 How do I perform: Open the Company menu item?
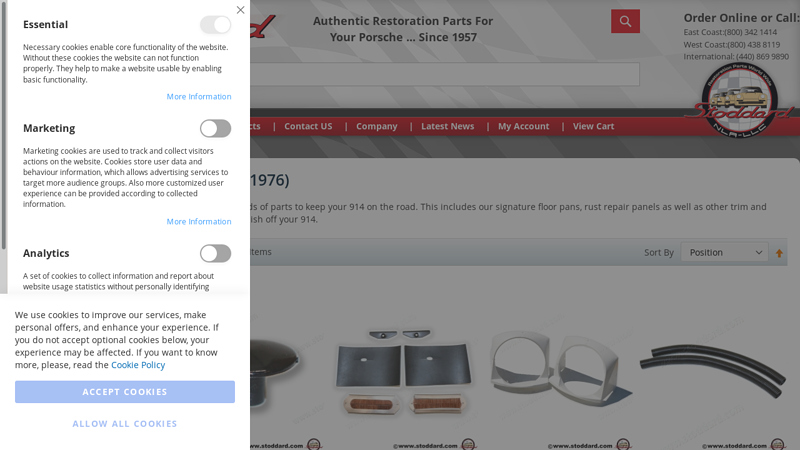point(377,126)
